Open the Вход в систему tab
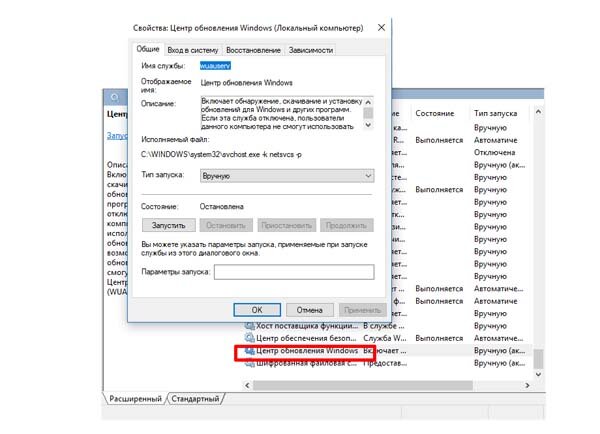This screenshot has width=600, height=434. tap(192, 50)
